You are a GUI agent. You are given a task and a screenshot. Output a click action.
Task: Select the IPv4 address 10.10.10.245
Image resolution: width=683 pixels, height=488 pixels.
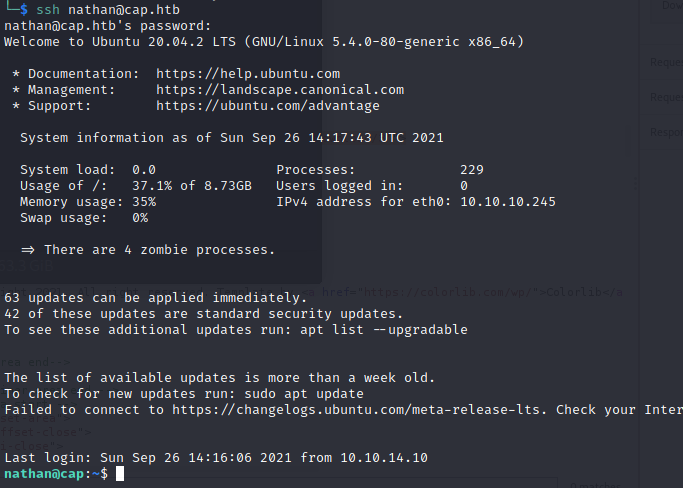pyautogui.click(x=508, y=202)
